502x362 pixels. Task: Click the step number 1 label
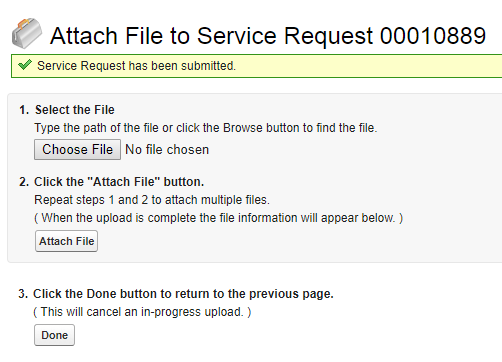click(24, 110)
